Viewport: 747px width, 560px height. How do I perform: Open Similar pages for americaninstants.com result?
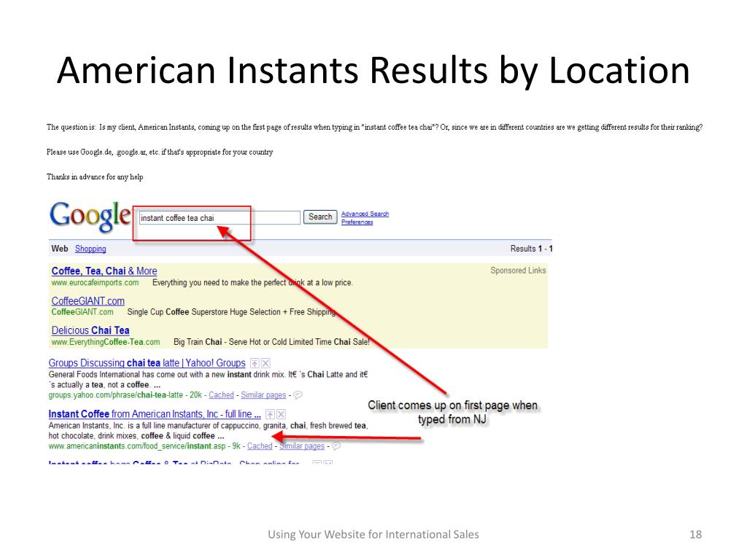(302, 446)
